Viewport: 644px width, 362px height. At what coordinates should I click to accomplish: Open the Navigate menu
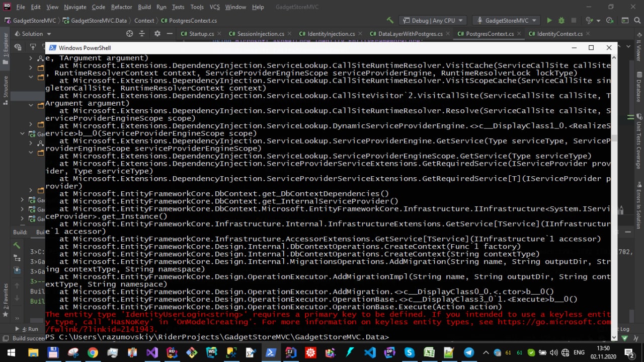[75, 7]
